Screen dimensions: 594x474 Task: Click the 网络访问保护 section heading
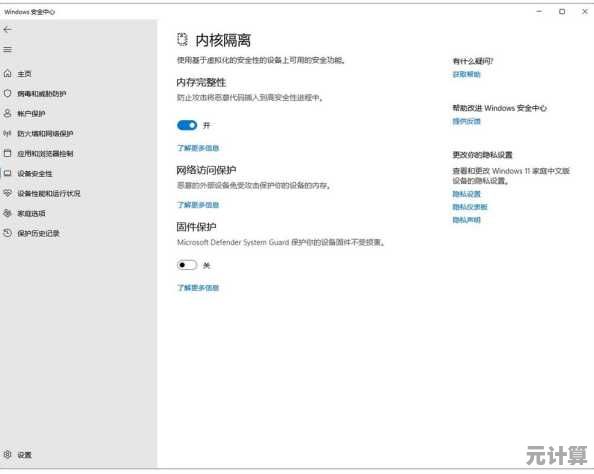pyautogui.click(x=206, y=170)
